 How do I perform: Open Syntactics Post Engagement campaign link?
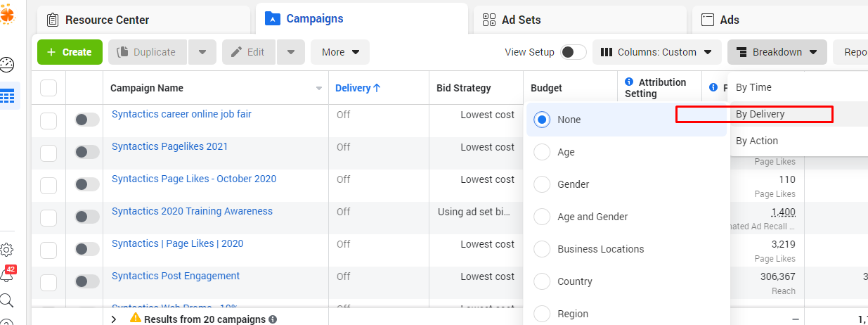tap(176, 276)
